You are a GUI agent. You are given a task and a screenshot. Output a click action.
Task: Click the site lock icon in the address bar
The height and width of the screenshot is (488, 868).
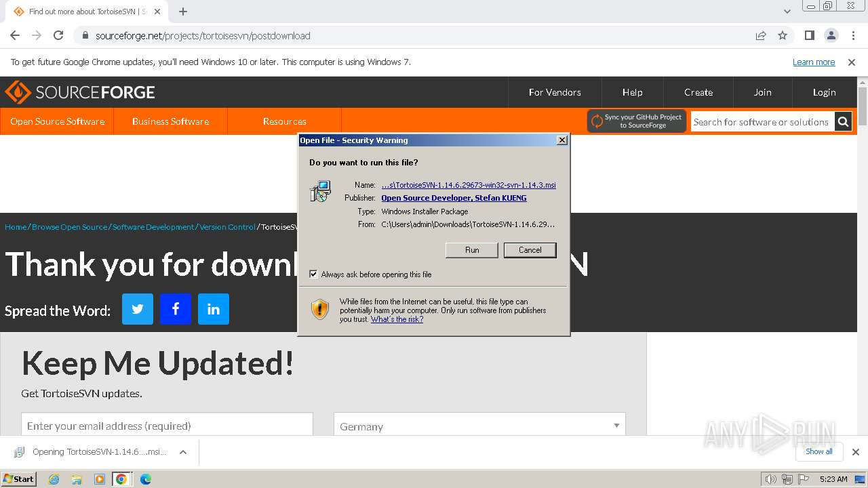click(85, 35)
